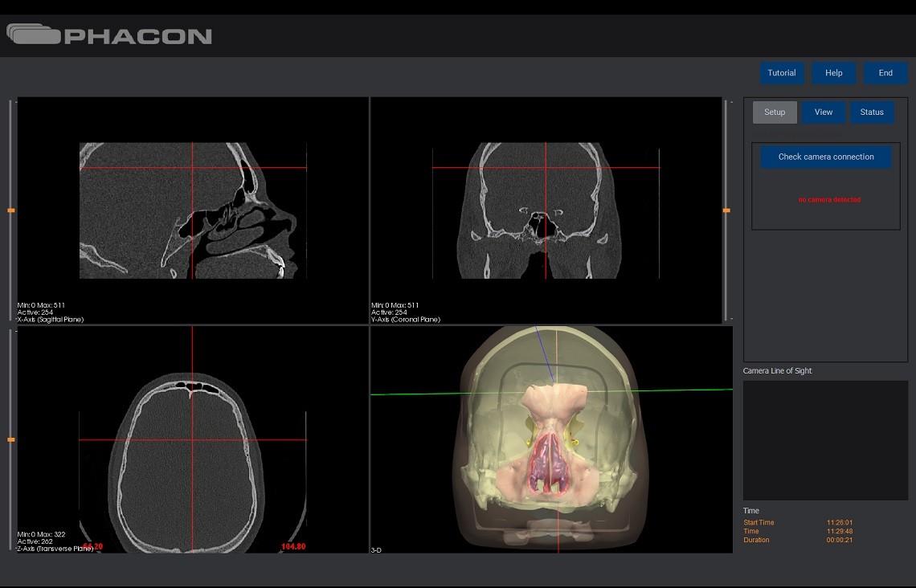This screenshot has height=588, width=916.
Task: Open the Status tab
Action: pos(872,112)
